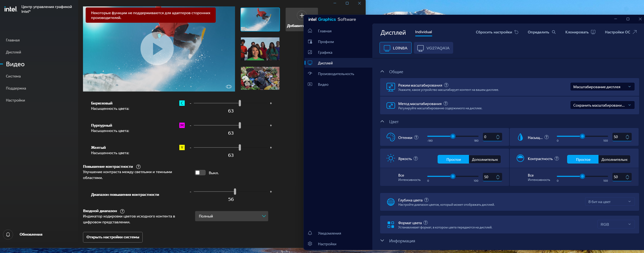This screenshot has height=253, width=644.
Task: Increase magenta saturation with plus button
Action: coord(271,125)
